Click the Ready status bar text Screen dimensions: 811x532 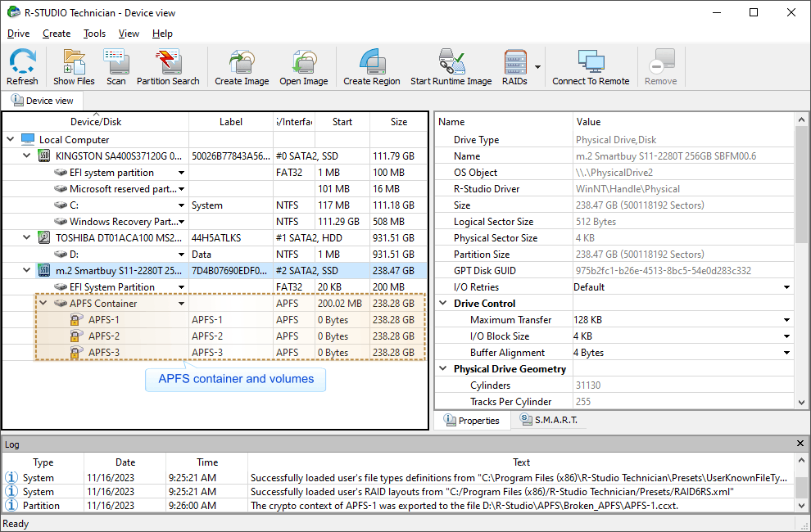coord(16,524)
